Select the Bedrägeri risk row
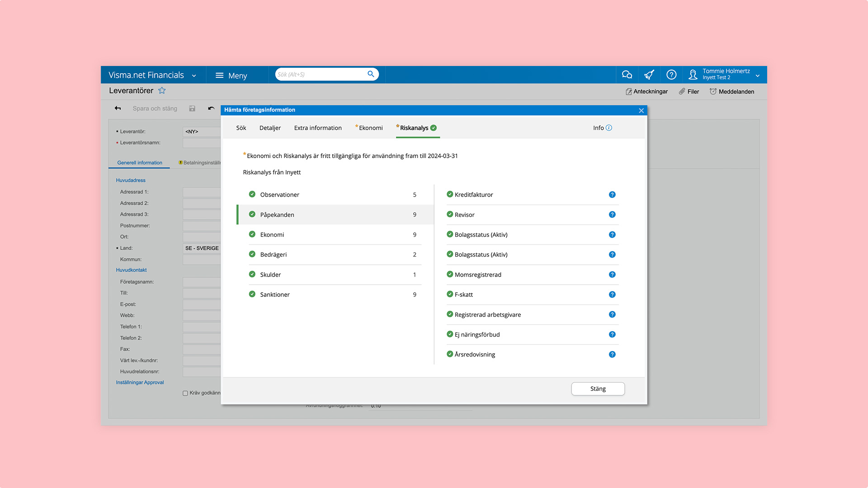This screenshot has height=488, width=868. pyautogui.click(x=335, y=255)
